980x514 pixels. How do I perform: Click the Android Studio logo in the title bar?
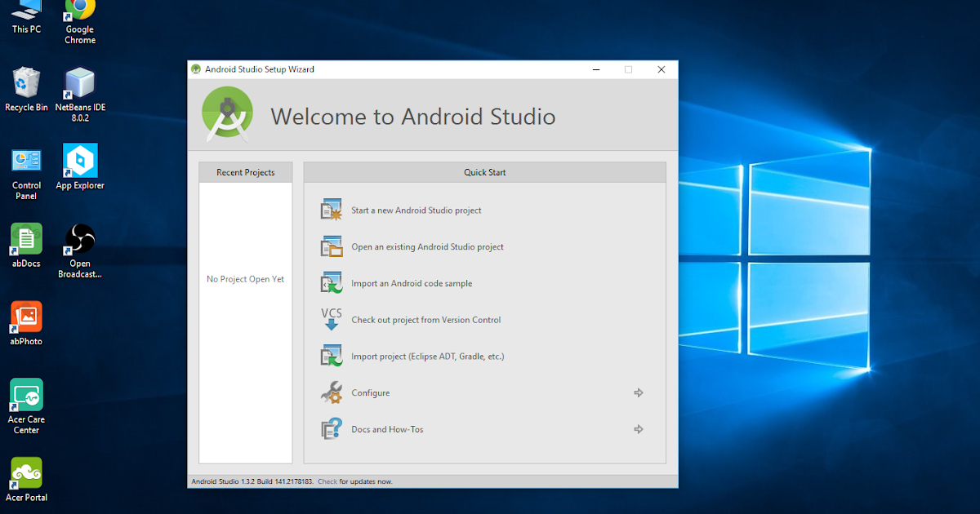(x=195, y=69)
